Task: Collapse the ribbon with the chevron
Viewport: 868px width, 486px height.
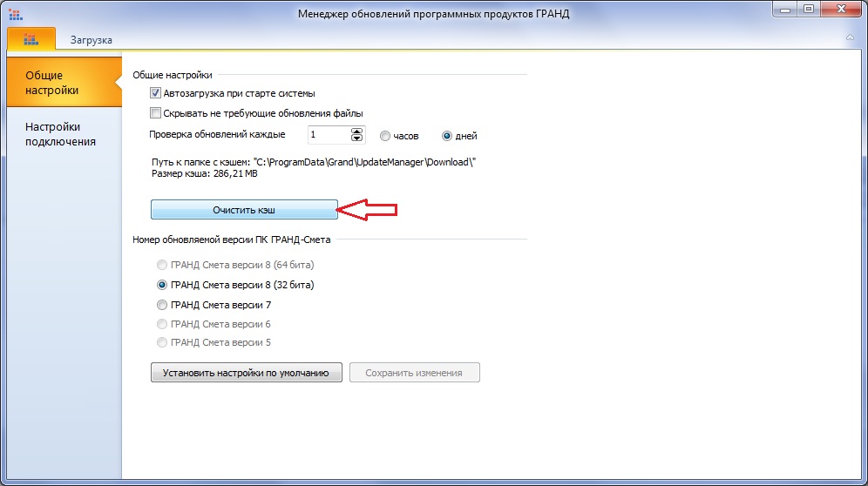Action: (850, 37)
